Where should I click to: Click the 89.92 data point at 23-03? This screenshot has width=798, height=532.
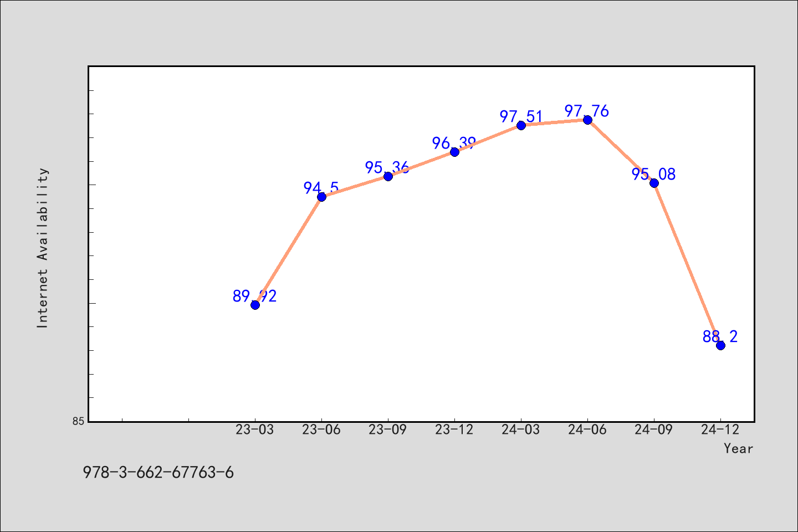tap(255, 305)
